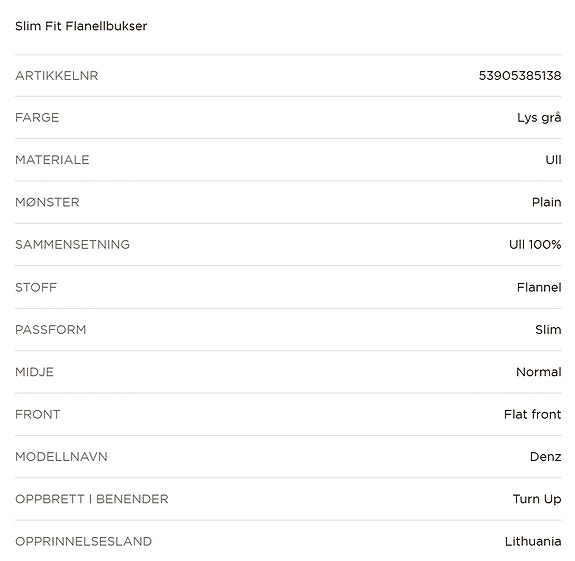Click the Normal waist value
575x561 pixels.
click(x=539, y=372)
